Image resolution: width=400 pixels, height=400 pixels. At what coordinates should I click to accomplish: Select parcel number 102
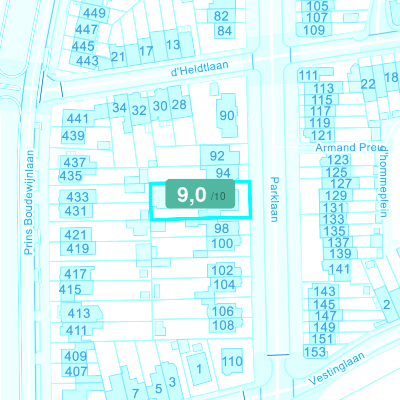(x=222, y=270)
